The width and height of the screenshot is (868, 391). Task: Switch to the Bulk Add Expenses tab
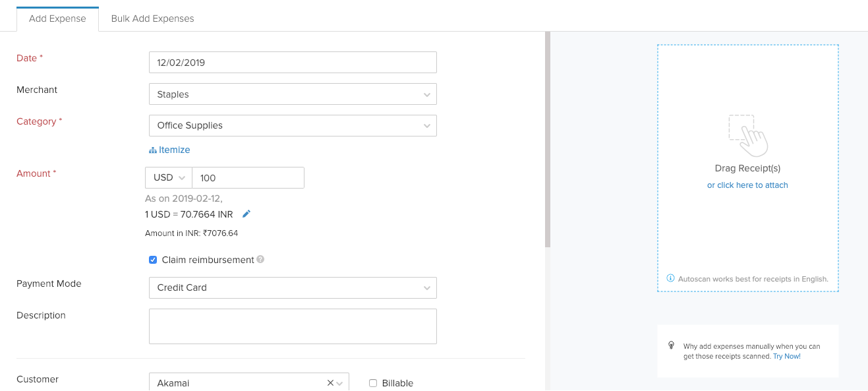(x=152, y=18)
